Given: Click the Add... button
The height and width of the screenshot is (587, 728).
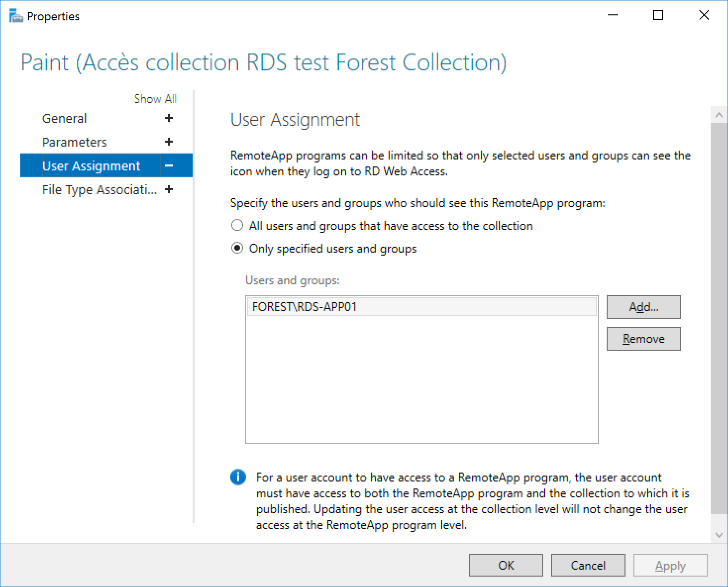Looking at the screenshot, I should pyautogui.click(x=644, y=307).
